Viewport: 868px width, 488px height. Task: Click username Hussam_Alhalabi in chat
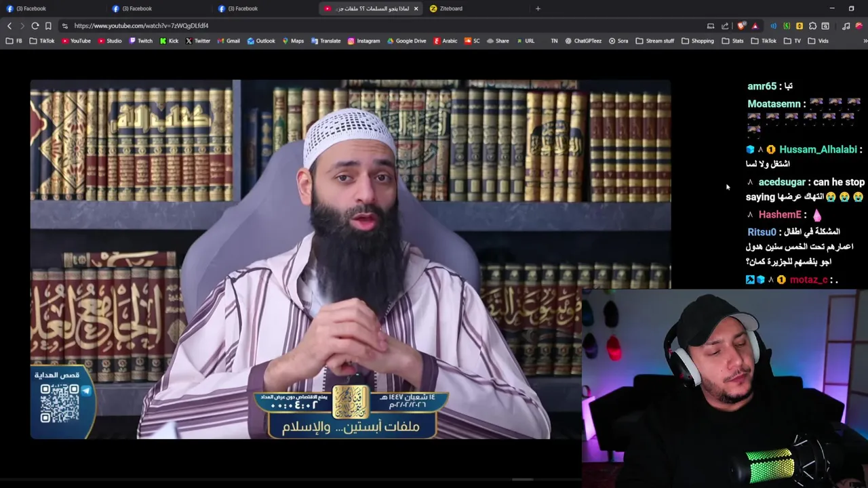point(818,150)
